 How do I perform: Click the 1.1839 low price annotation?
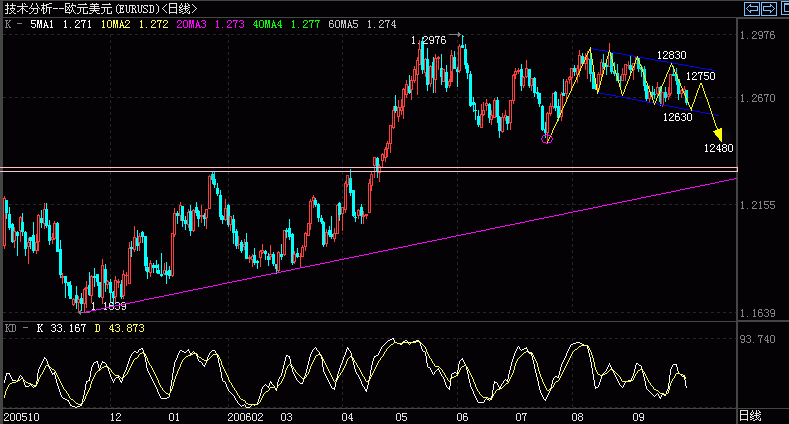coord(108,306)
